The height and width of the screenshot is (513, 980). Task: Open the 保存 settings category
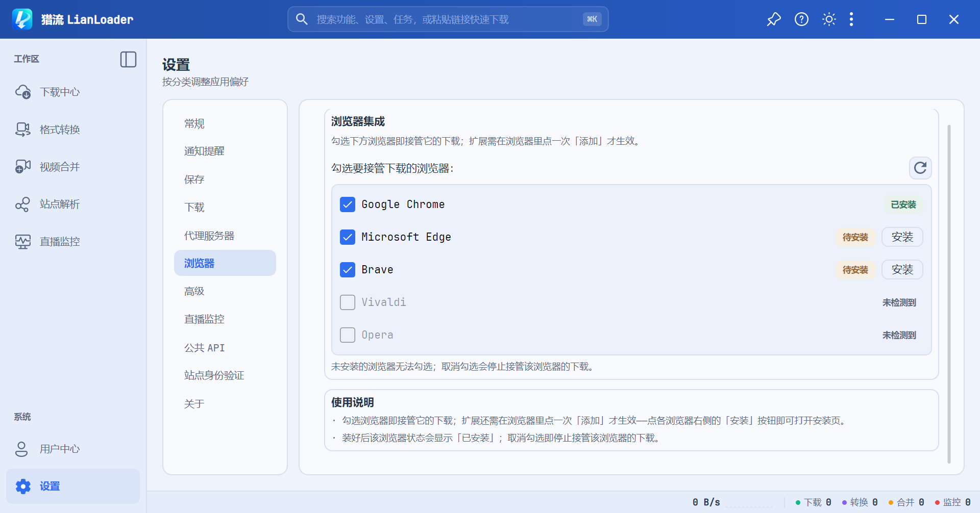(x=225, y=179)
